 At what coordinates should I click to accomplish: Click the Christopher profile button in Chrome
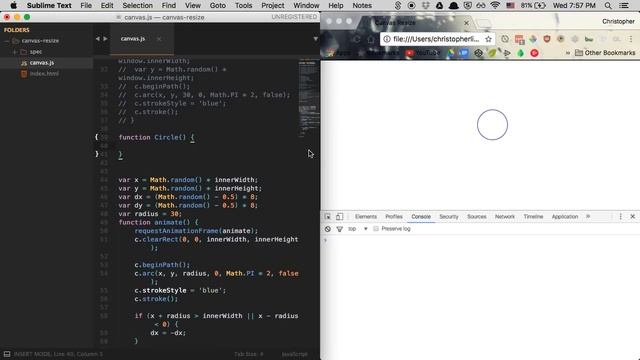[x=618, y=21]
